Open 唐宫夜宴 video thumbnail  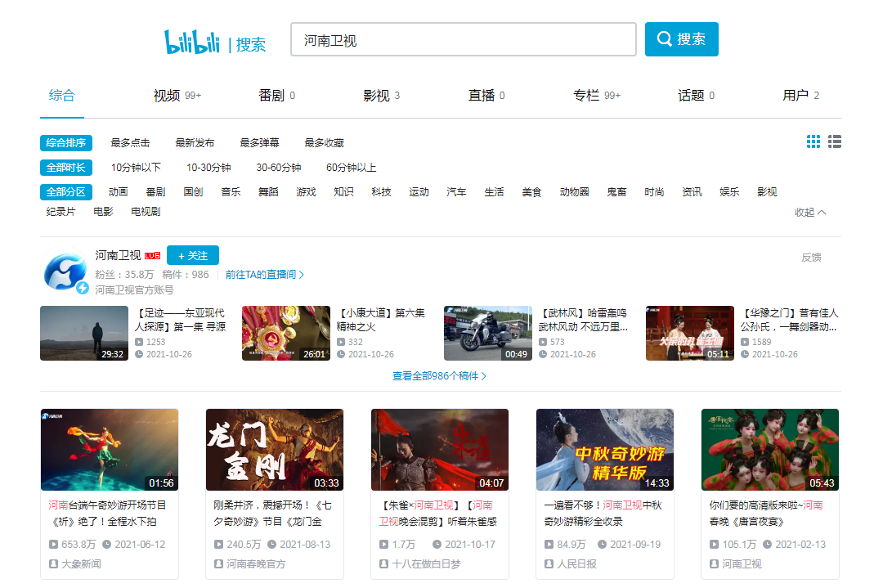pos(770,450)
